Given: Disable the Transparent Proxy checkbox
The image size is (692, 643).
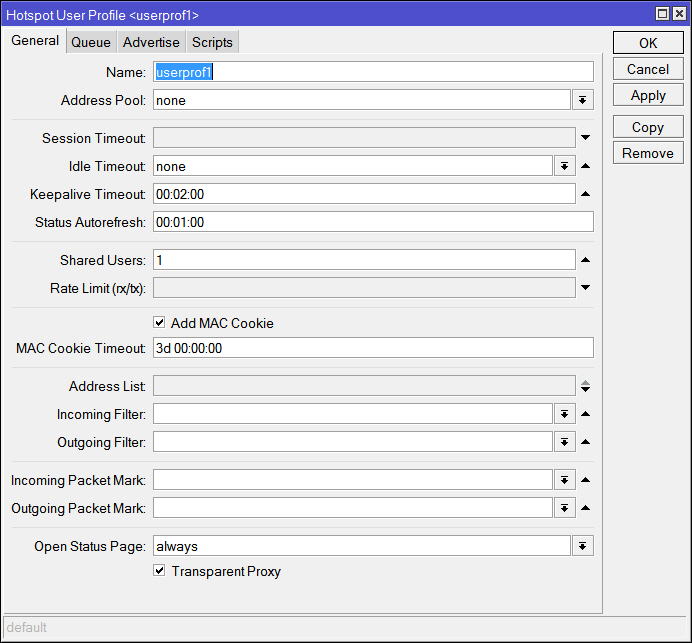Looking at the screenshot, I should tap(159, 571).
